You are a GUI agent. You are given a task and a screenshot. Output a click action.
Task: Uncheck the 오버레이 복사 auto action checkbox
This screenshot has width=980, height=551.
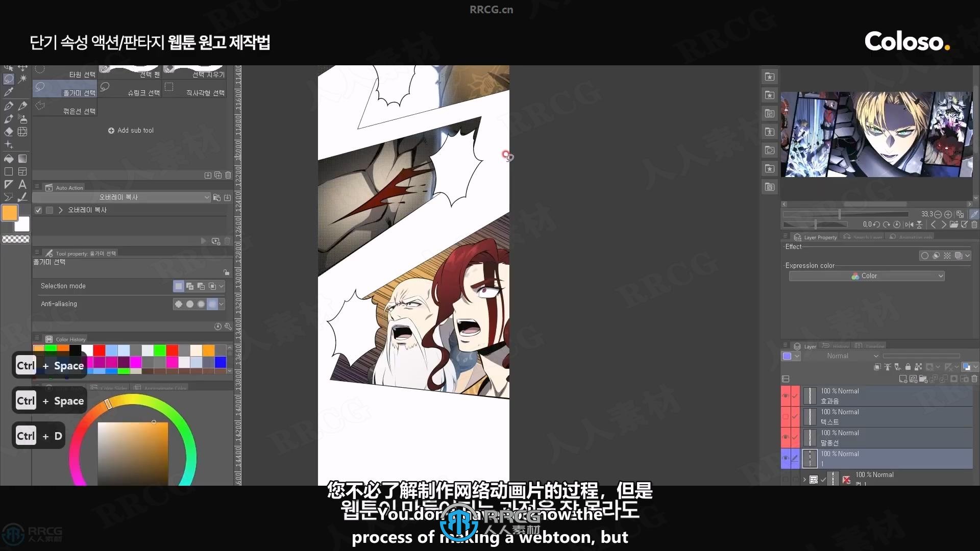pyautogui.click(x=38, y=210)
